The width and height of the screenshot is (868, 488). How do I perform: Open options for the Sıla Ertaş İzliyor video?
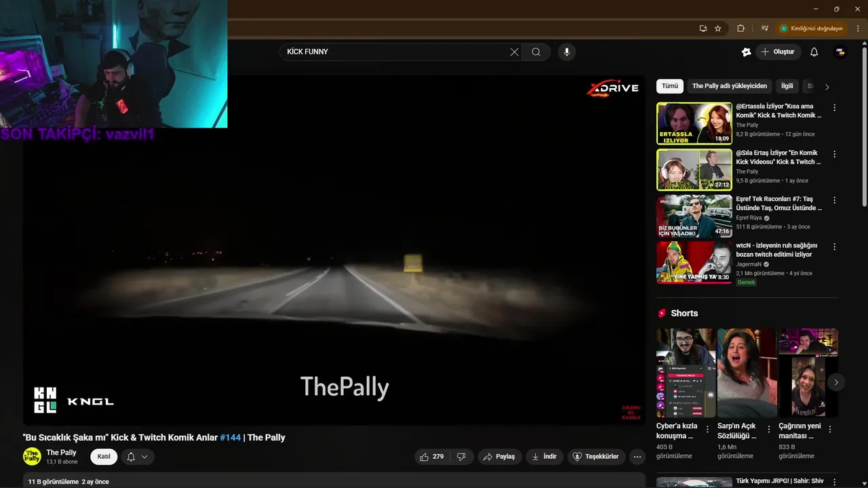(835, 154)
